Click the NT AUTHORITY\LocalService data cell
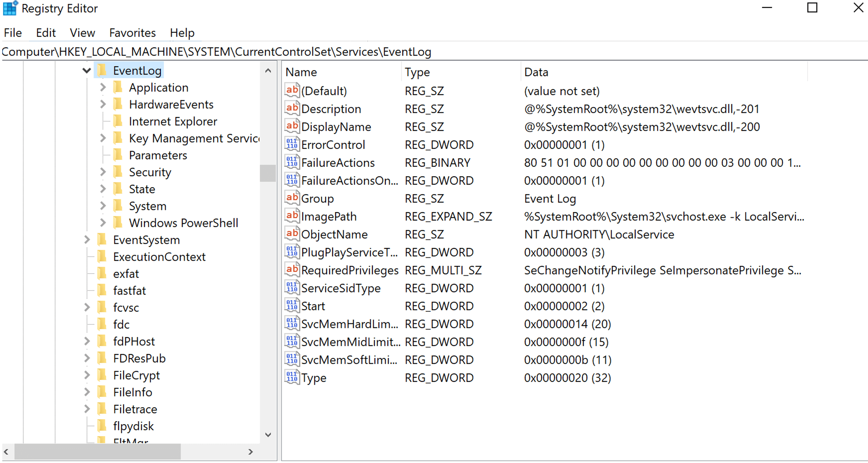868x463 pixels. (599, 234)
